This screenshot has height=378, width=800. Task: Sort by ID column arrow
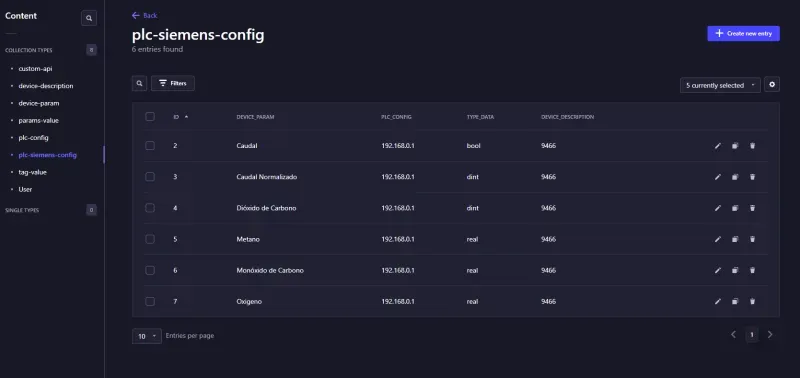[186, 117]
